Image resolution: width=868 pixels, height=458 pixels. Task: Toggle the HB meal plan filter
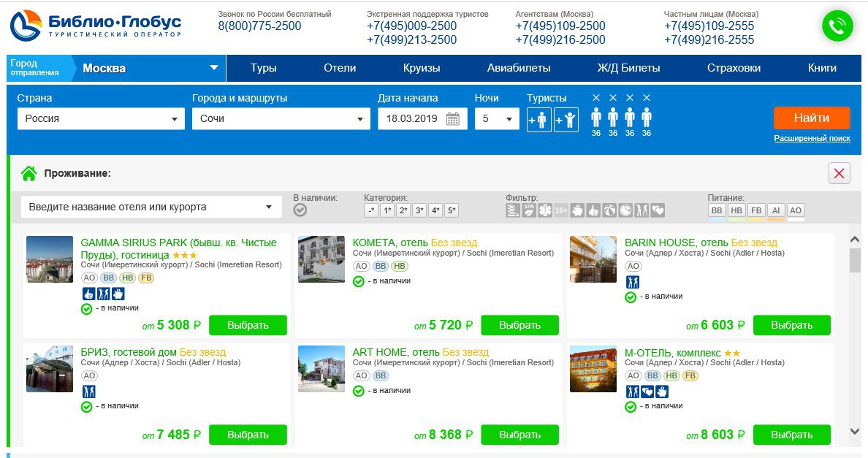pyautogui.click(x=736, y=211)
